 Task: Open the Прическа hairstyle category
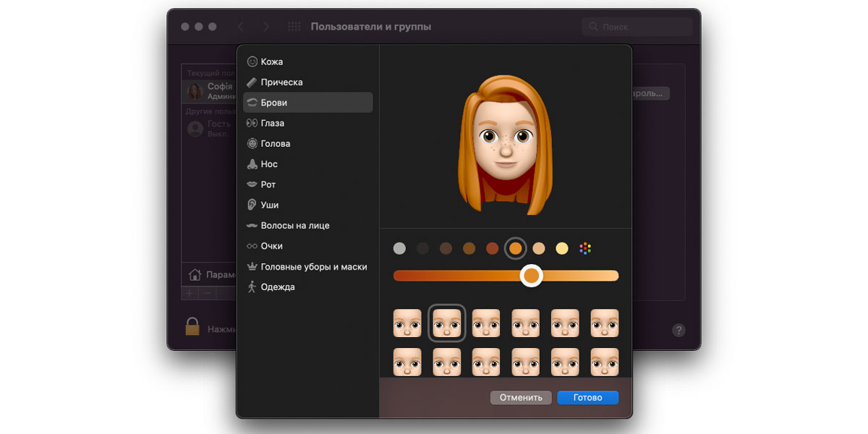tap(308, 82)
